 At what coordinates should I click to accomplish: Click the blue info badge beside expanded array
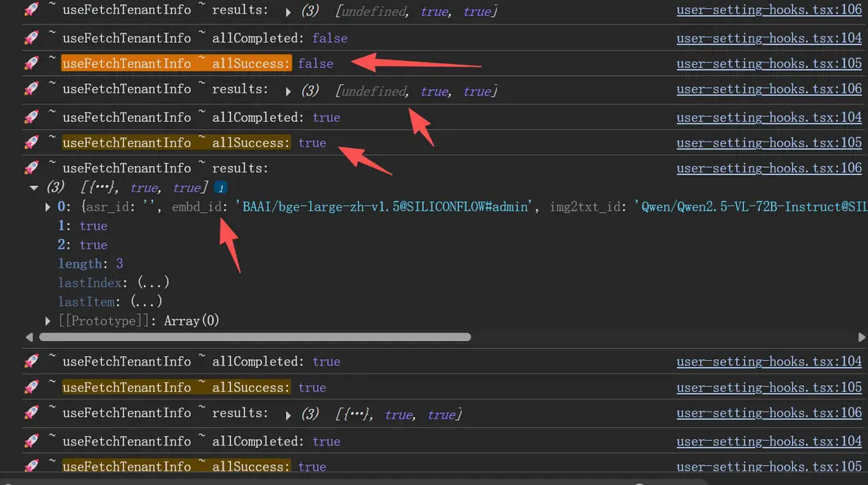[221, 188]
